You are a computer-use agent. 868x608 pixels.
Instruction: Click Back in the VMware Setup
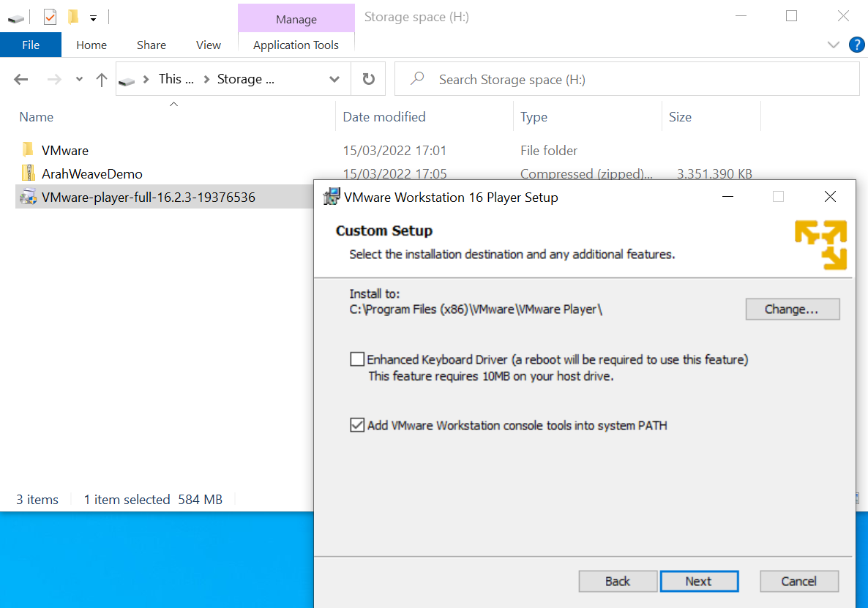point(618,582)
